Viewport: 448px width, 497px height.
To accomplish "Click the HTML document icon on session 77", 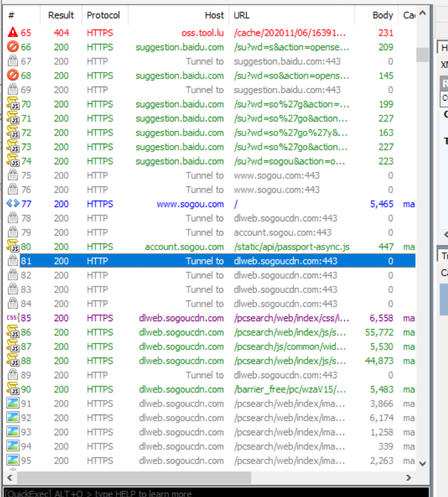I will click(x=13, y=204).
